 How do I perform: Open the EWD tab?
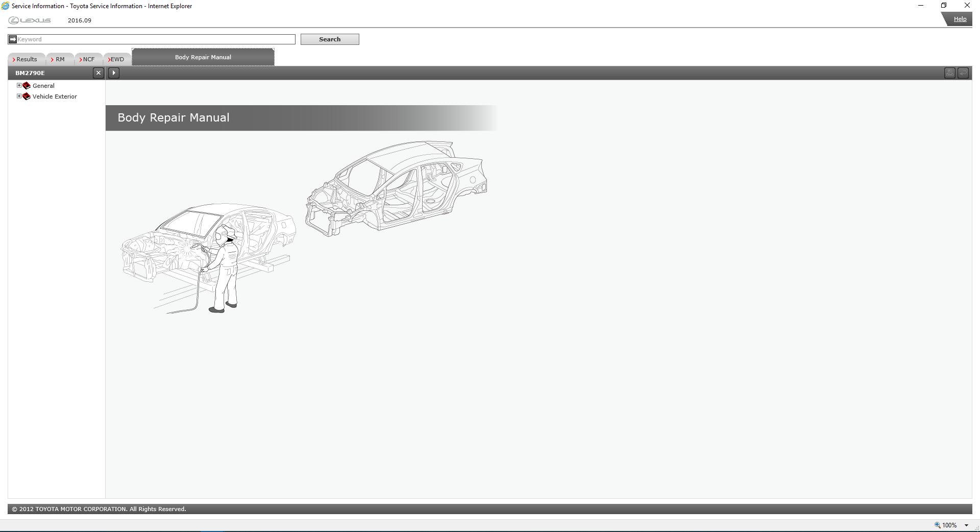(x=117, y=59)
